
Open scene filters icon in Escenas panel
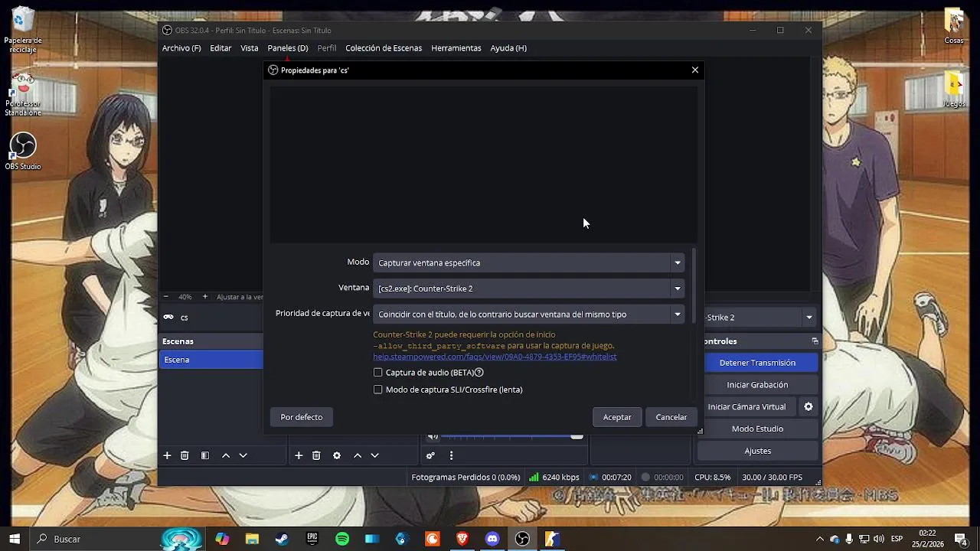tap(205, 455)
